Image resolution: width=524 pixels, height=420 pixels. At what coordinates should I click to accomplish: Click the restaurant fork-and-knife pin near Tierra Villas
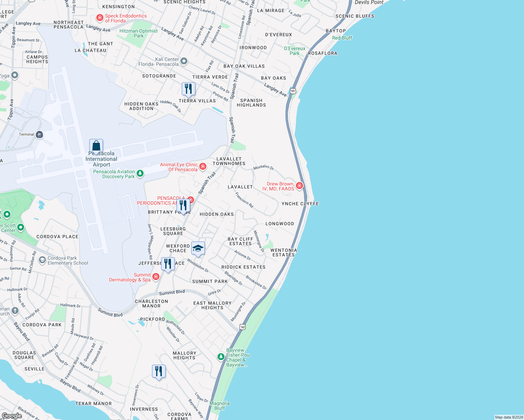[188, 89]
